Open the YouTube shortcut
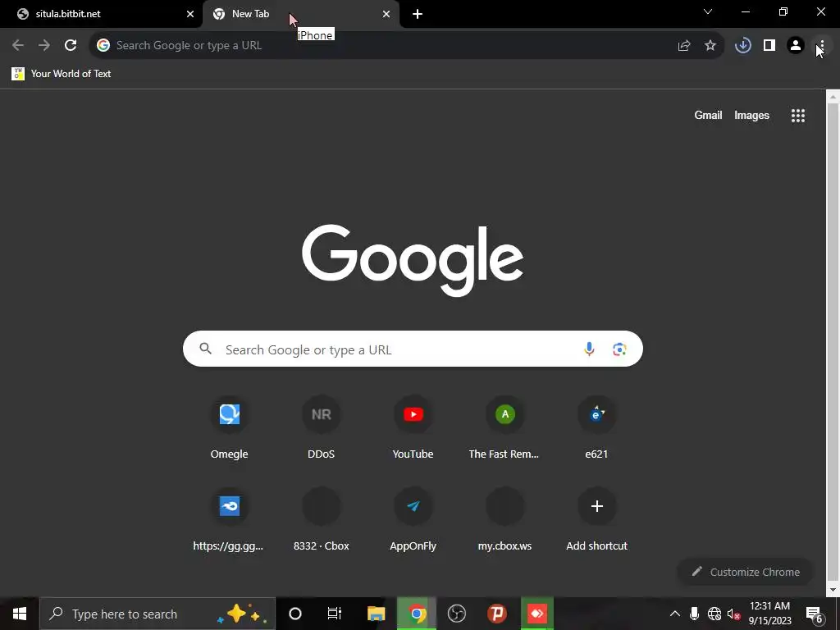 point(413,428)
